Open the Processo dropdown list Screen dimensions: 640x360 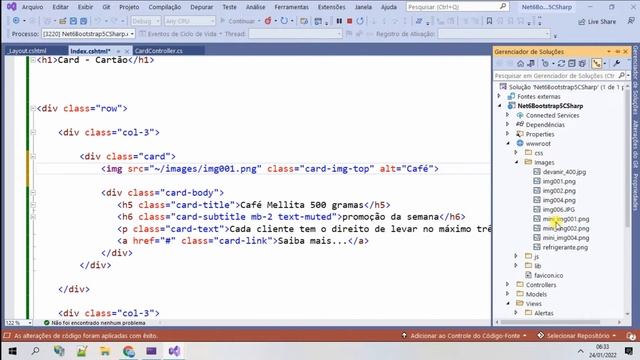pyautogui.click(x=88, y=34)
